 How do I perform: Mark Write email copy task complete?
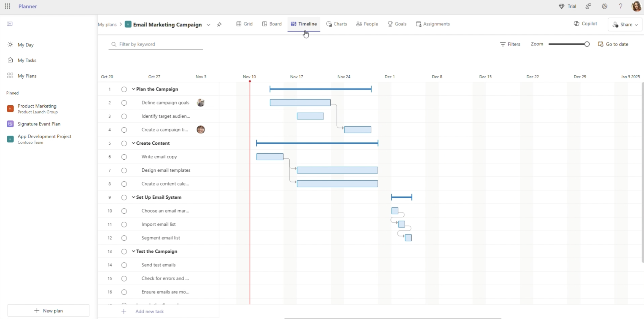click(x=124, y=157)
